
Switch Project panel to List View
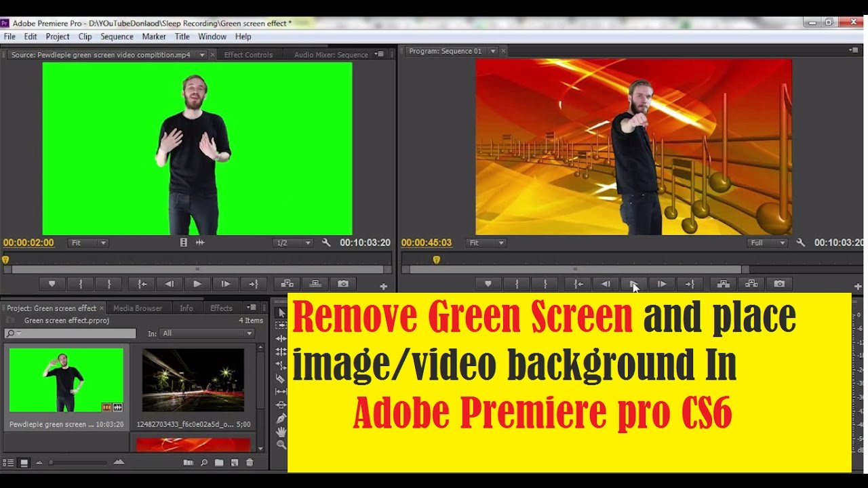coord(9,463)
